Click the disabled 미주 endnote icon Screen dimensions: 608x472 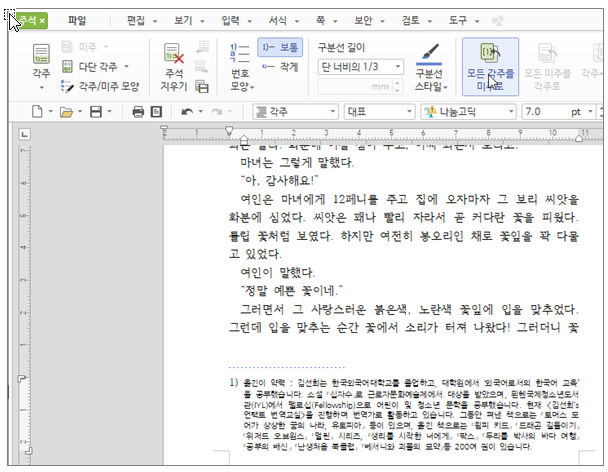click(x=67, y=47)
